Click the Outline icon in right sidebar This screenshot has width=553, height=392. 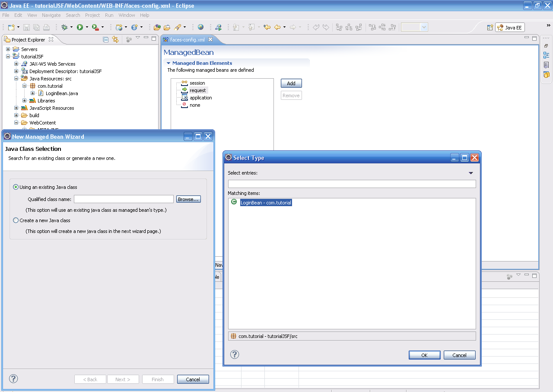546,55
